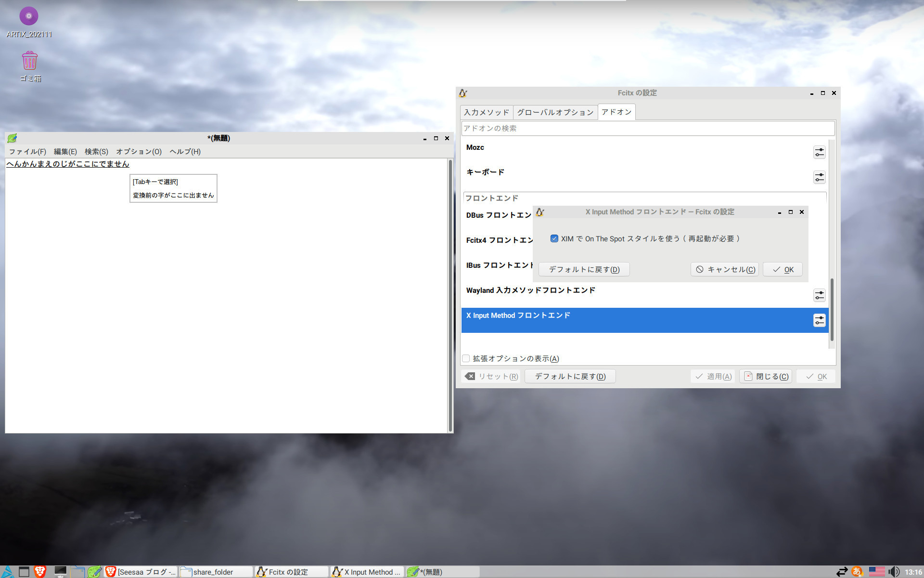Select DBus フロントエンド addon row
Image resolution: width=924 pixels, height=578 pixels.
click(498, 215)
